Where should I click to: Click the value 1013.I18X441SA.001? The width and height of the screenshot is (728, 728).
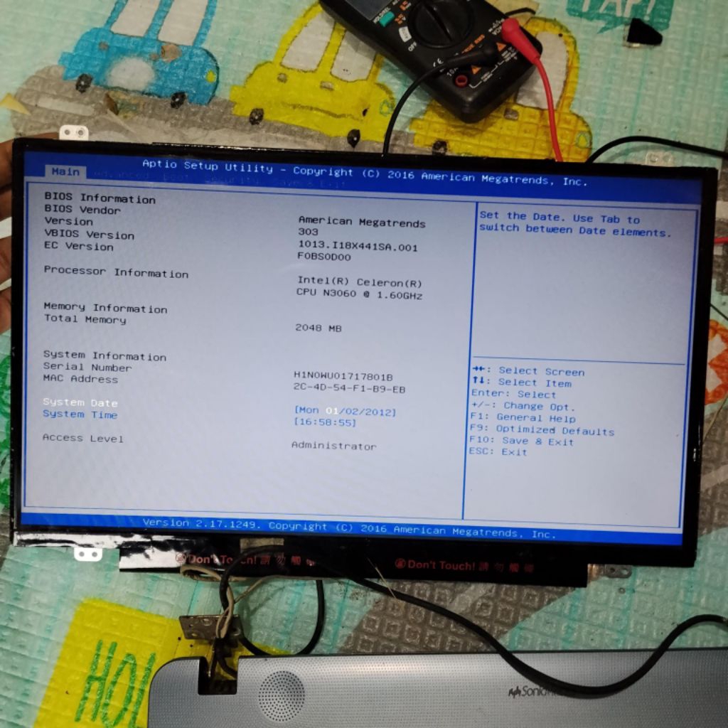tap(358, 245)
